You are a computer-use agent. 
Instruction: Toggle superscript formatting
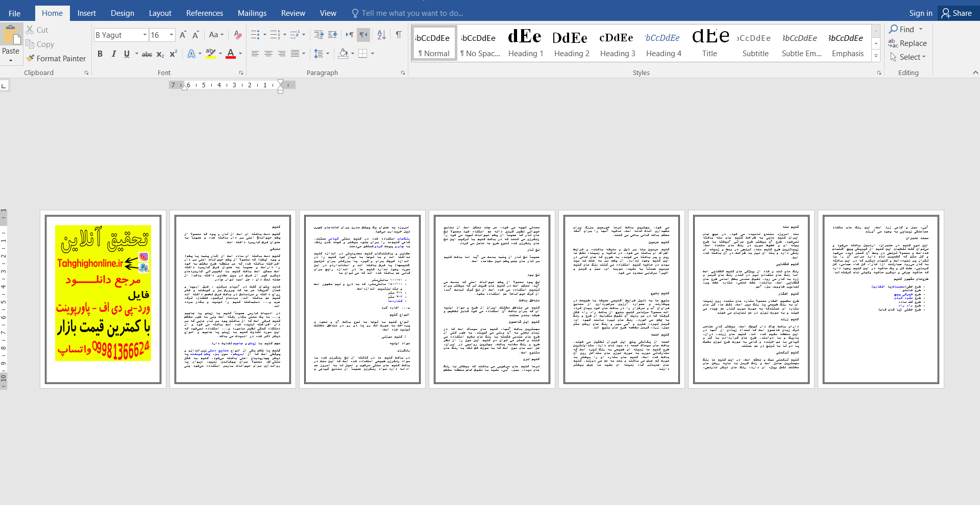(x=174, y=54)
